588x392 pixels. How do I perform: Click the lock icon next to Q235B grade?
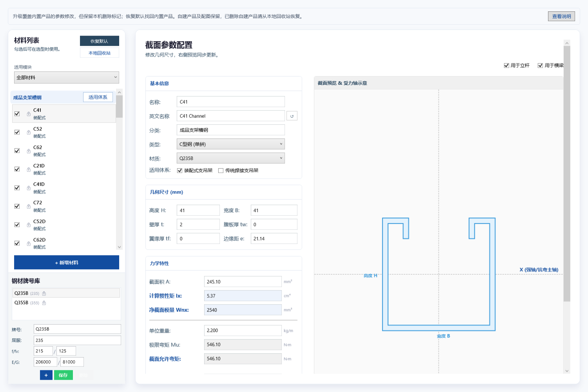tap(44, 293)
